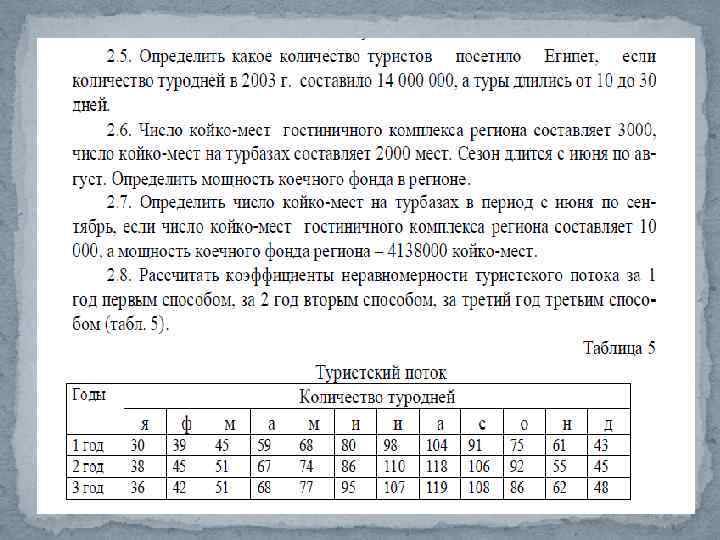Click month header 'я' in the table
The width and height of the screenshot is (720, 540).
144,424
